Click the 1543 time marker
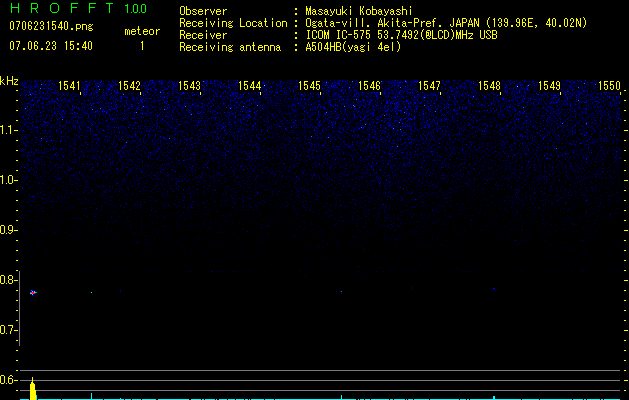 click(189, 86)
